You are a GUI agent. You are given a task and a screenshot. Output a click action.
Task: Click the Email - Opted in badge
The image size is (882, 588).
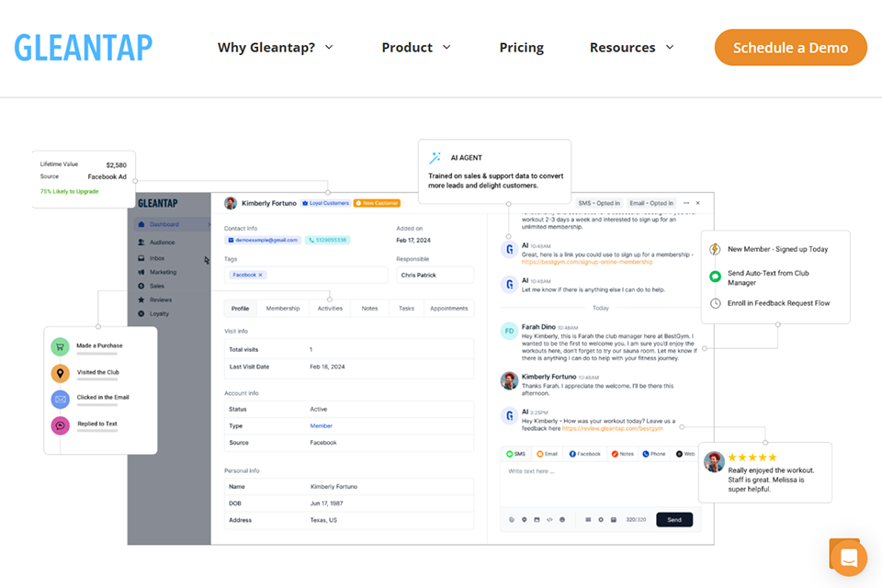651,203
